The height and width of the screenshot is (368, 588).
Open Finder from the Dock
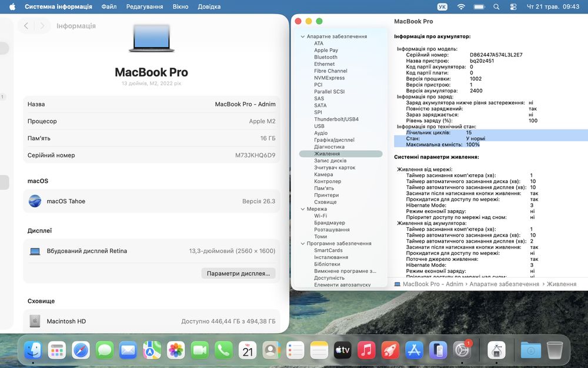pyautogui.click(x=33, y=351)
